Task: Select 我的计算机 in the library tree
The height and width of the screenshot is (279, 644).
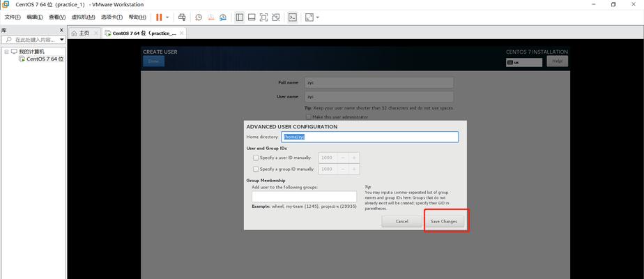Action: click(x=31, y=52)
